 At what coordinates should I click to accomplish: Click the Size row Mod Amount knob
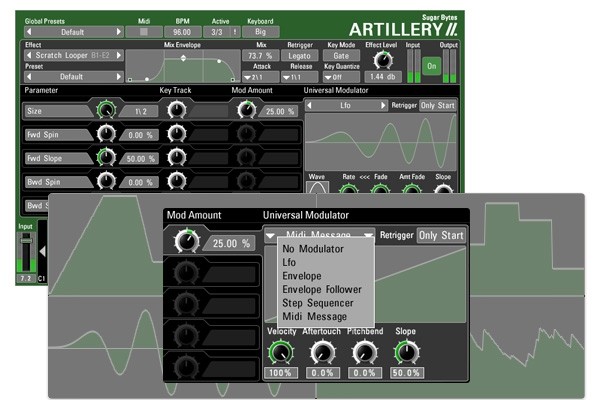click(246, 110)
